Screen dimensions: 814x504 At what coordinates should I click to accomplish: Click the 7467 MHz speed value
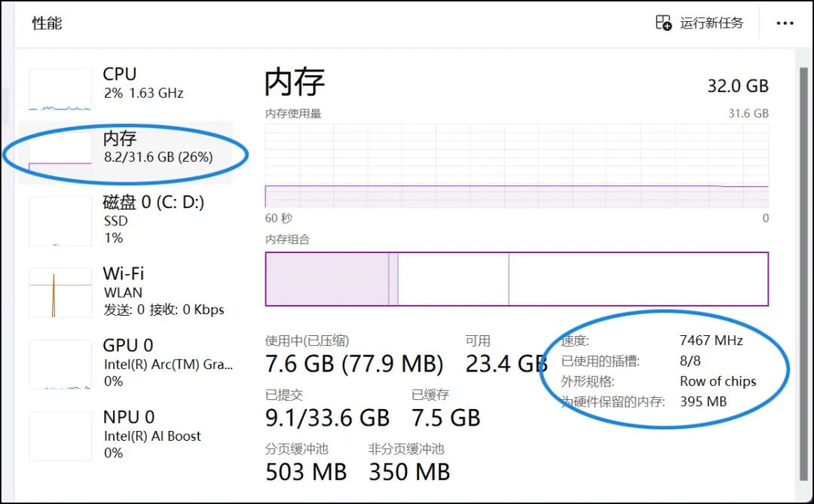coord(711,341)
